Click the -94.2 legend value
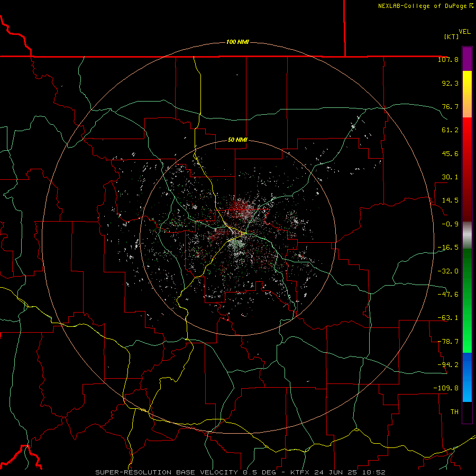 (448, 364)
